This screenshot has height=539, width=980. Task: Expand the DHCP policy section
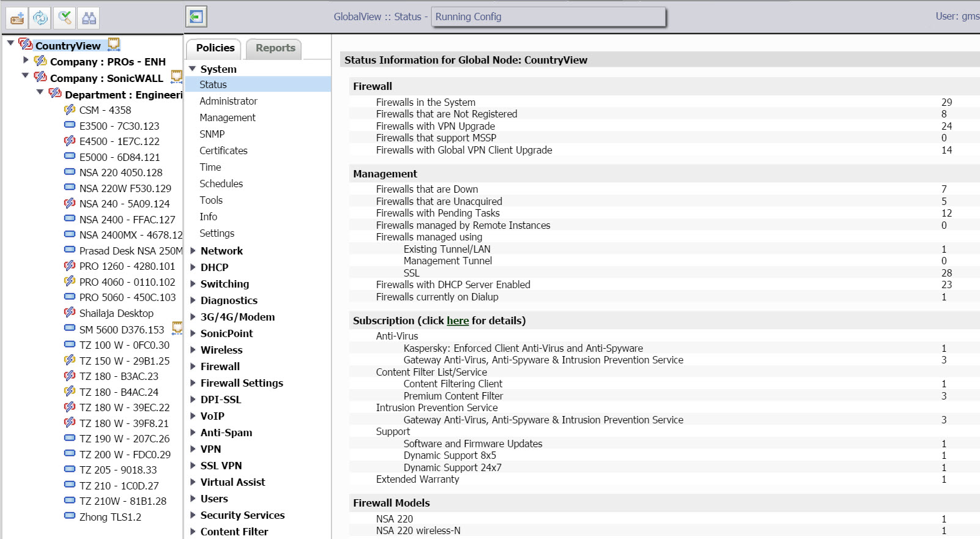(x=193, y=267)
